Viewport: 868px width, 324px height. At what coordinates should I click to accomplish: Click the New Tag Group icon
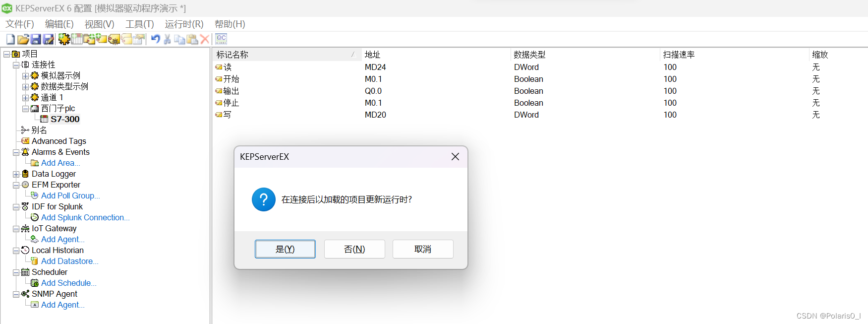pos(89,39)
